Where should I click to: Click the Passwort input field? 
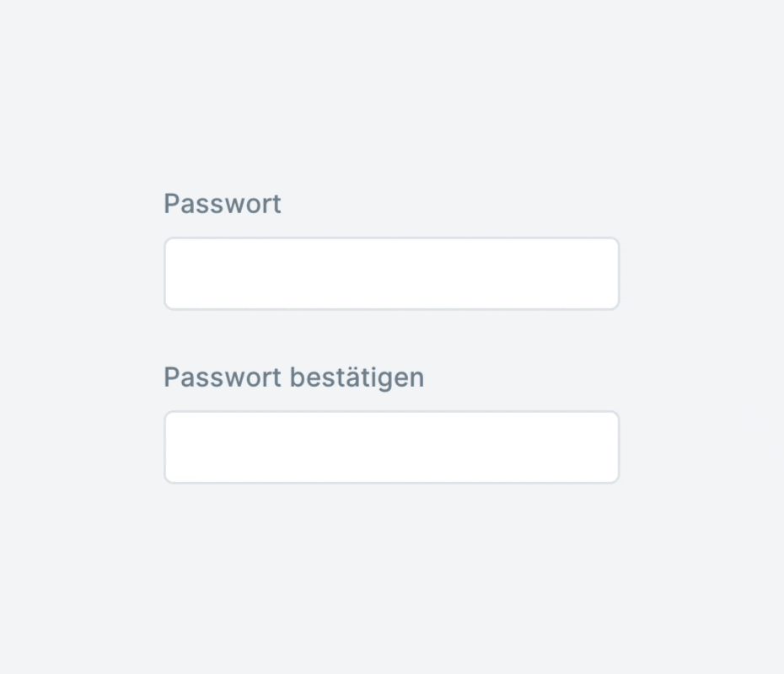pyautogui.click(x=391, y=273)
